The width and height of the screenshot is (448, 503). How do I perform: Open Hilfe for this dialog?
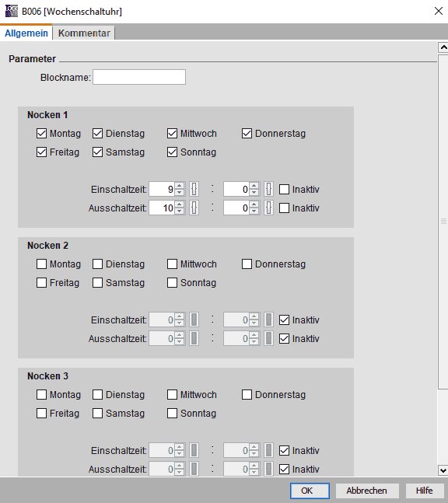click(x=424, y=491)
